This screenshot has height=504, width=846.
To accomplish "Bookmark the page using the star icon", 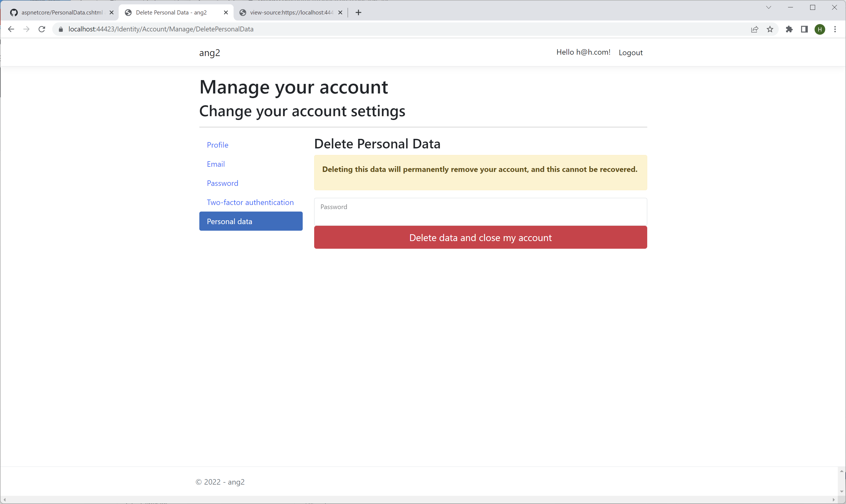I will [x=770, y=29].
